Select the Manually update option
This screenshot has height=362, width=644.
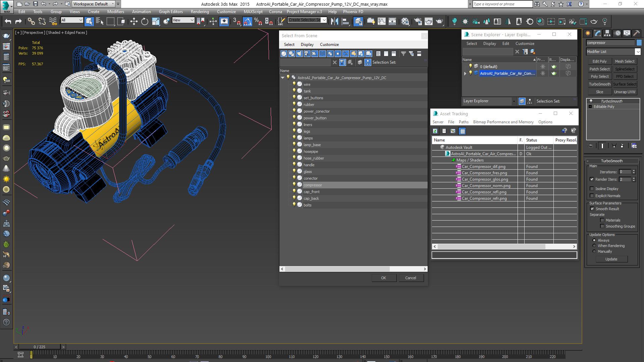[594, 251]
